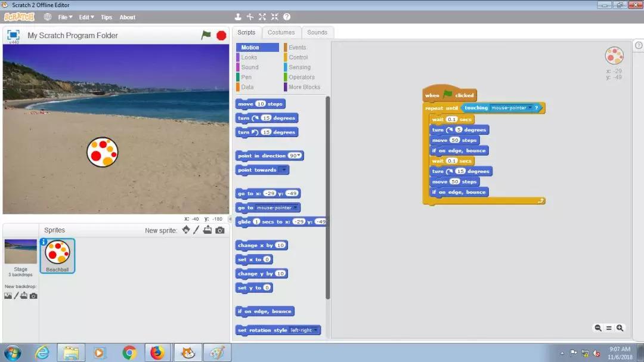Expand the 'point towards' block dropdown
644x362 pixels.
coord(284,170)
